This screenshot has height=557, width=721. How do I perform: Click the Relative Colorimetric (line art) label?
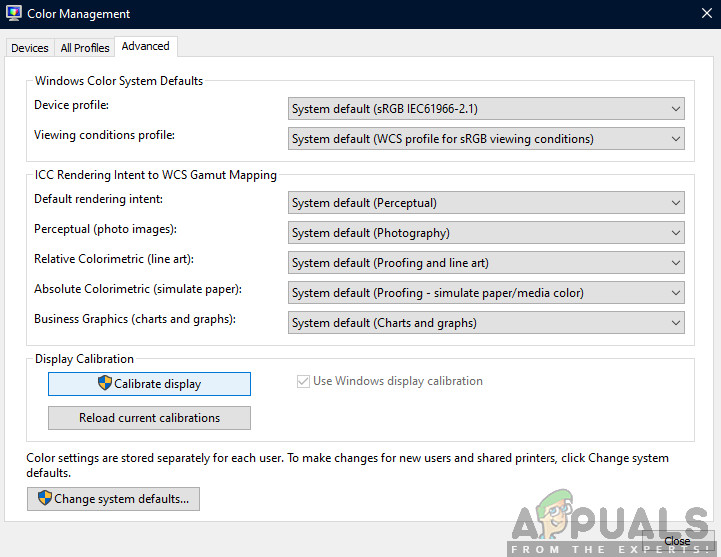[x=114, y=259]
